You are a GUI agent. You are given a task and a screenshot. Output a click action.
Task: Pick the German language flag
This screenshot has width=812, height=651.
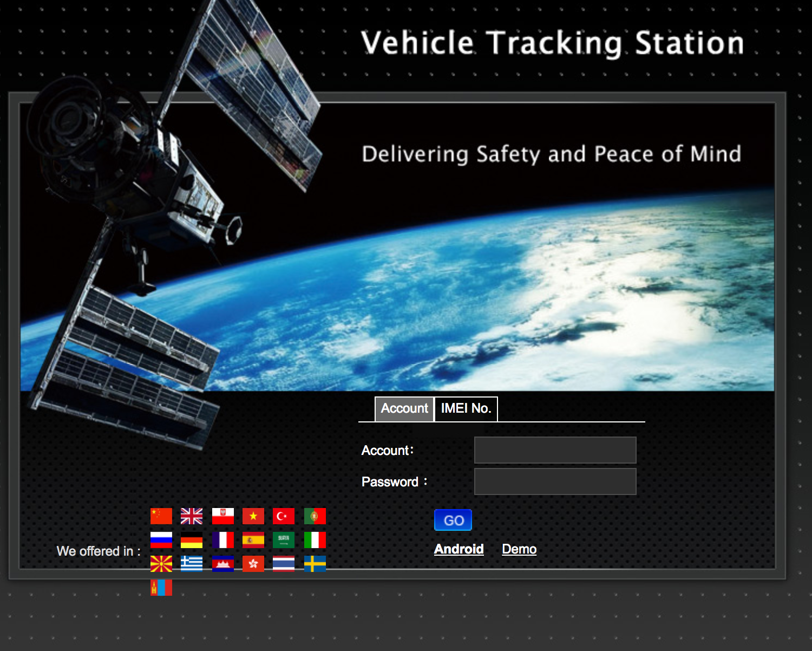[x=191, y=540]
